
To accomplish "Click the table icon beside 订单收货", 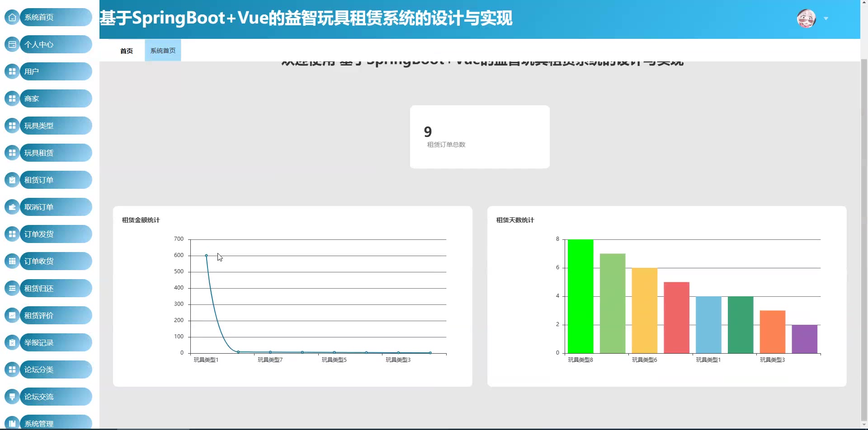I will pos(12,261).
